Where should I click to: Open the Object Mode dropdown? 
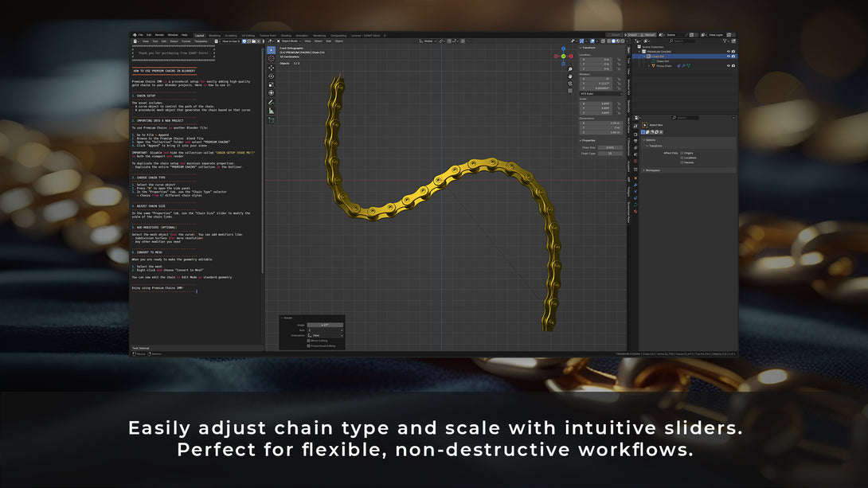289,41
